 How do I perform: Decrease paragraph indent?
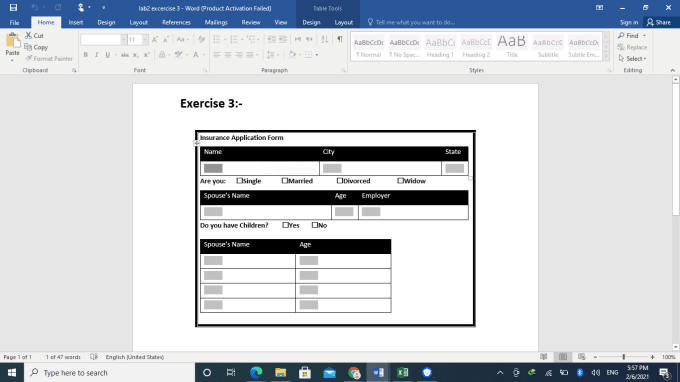(x=271, y=39)
